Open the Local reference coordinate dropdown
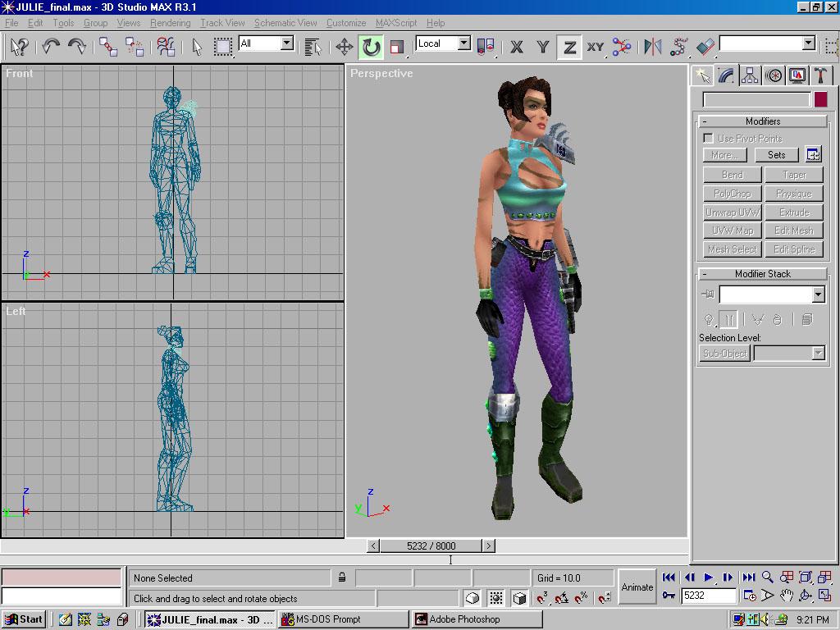840x630 pixels. pos(463,43)
